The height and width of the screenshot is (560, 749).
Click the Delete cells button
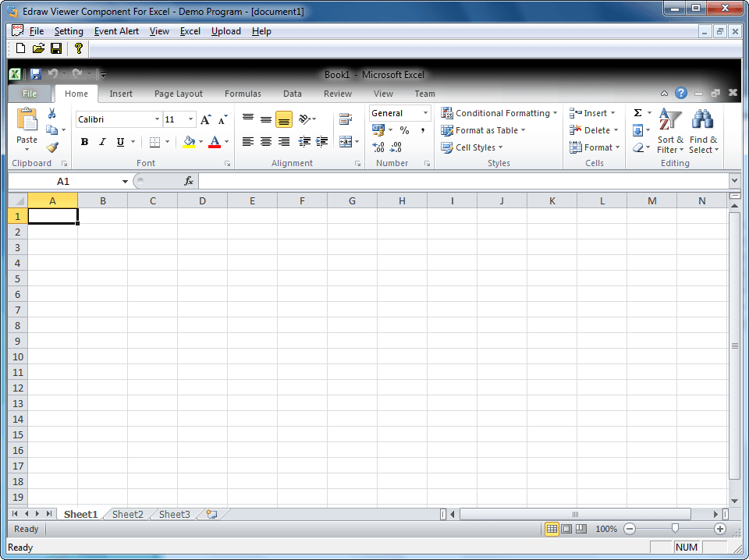[x=594, y=130]
